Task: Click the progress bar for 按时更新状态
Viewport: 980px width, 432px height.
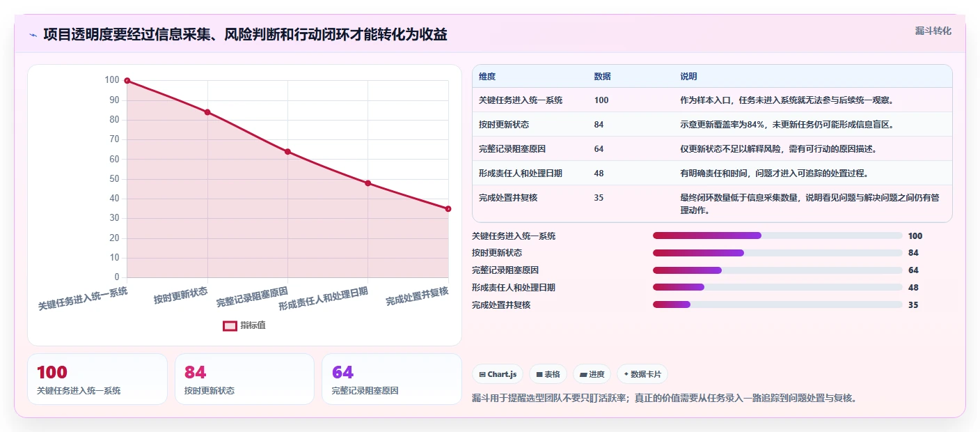Action: click(x=777, y=253)
